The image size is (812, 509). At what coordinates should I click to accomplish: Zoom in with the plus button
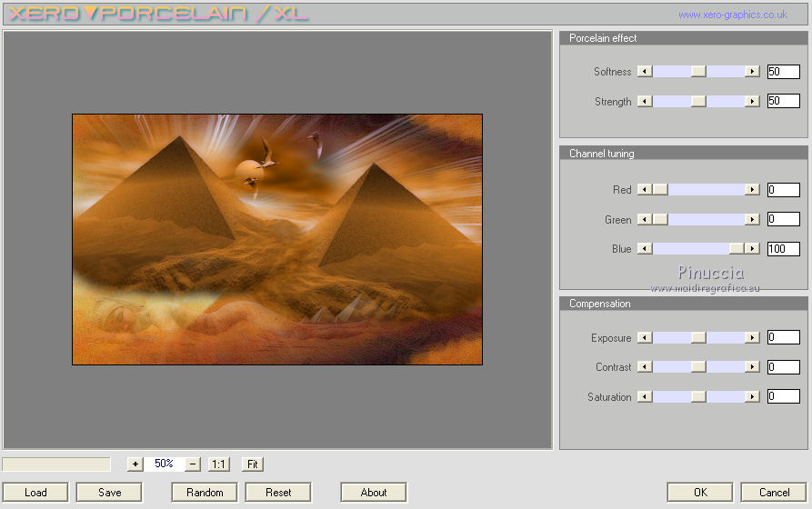[x=135, y=464]
